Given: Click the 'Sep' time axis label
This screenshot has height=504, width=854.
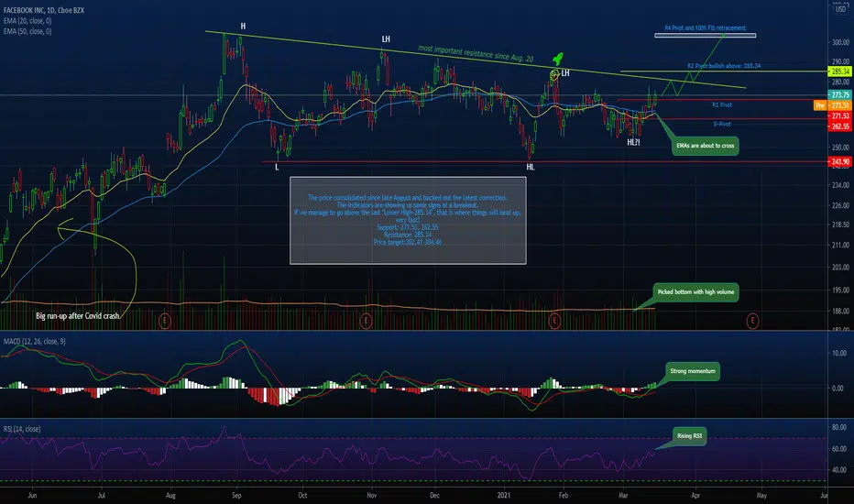Looking at the screenshot, I should point(236,495).
